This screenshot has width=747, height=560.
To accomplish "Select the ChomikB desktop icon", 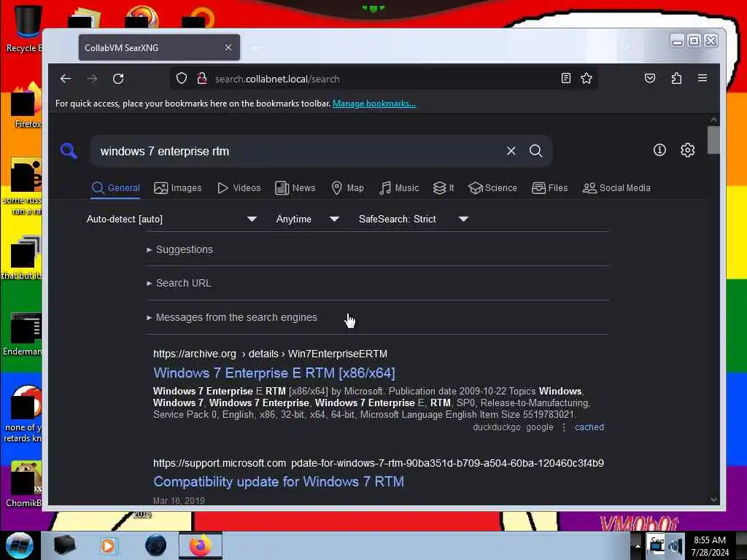I will click(25, 484).
